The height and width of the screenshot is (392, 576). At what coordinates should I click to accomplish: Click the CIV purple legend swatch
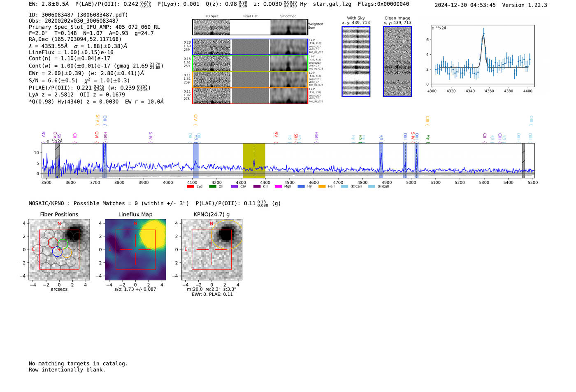point(235,187)
